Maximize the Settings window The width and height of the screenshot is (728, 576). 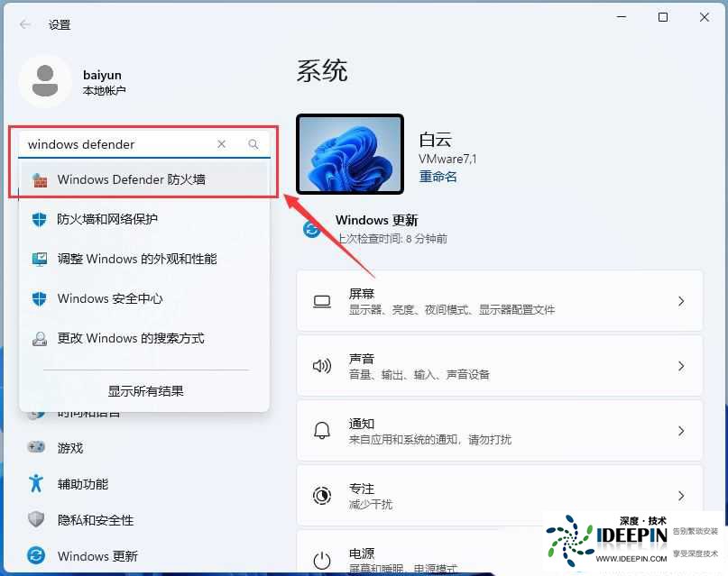click(x=663, y=17)
